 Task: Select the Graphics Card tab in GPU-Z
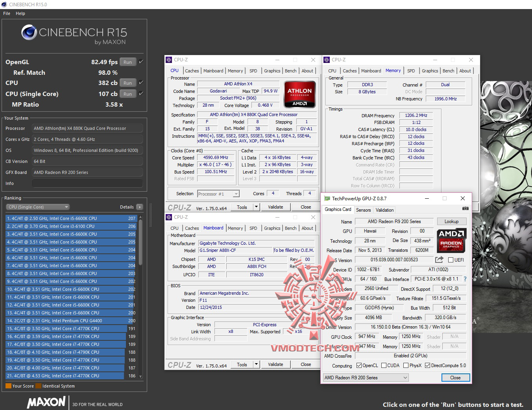(x=338, y=209)
